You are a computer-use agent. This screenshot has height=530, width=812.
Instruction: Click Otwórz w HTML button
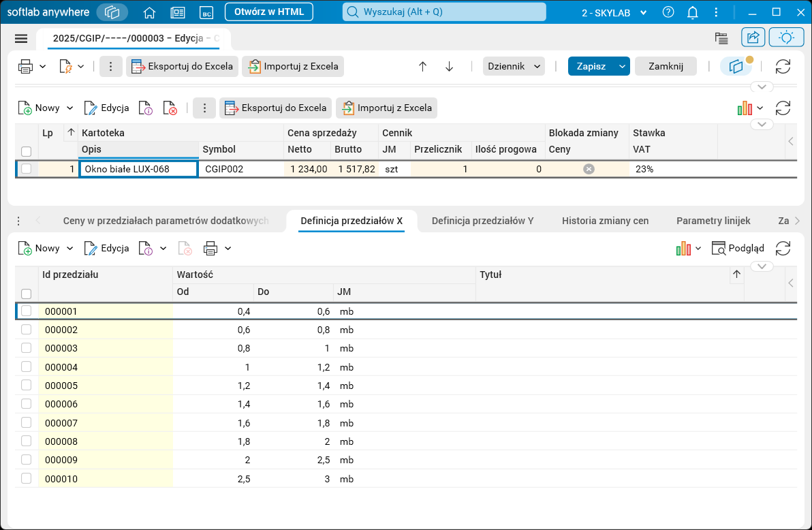coord(269,12)
